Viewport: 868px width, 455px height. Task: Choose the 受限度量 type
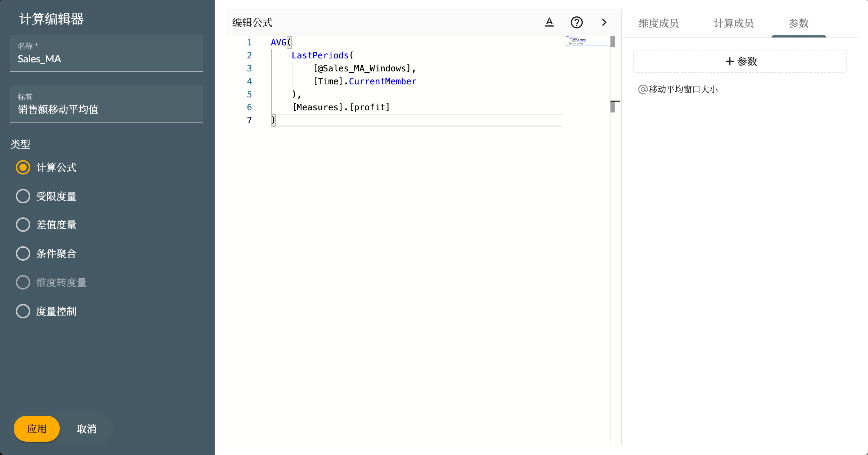click(23, 196)
